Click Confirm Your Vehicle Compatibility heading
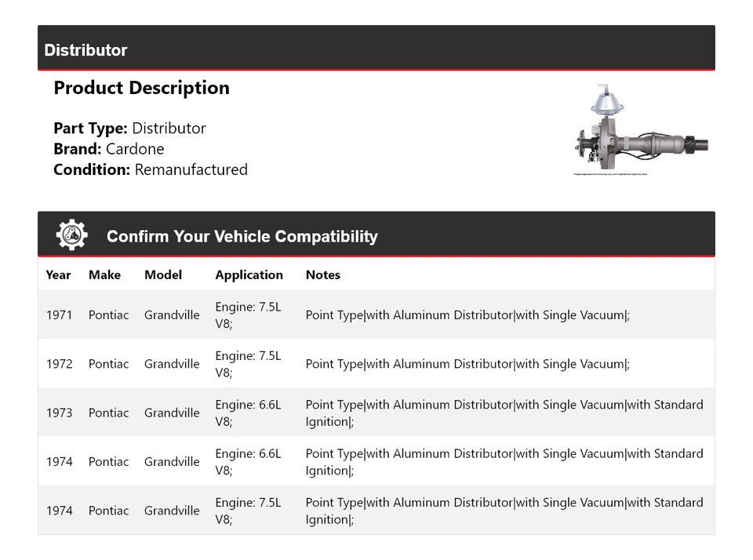The image size is (753, 560). pos(242,236)
